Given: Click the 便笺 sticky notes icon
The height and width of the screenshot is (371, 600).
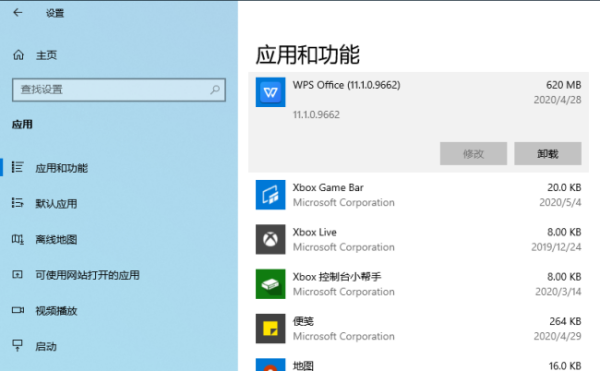Looking at the screenshot, I should point(271,329).
